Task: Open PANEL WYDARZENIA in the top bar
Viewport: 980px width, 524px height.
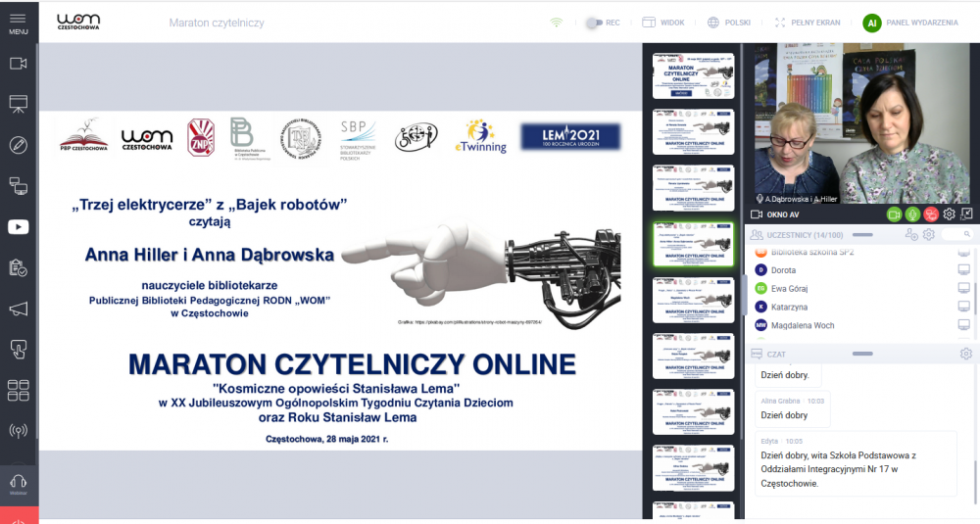Action: coord(910,23)
